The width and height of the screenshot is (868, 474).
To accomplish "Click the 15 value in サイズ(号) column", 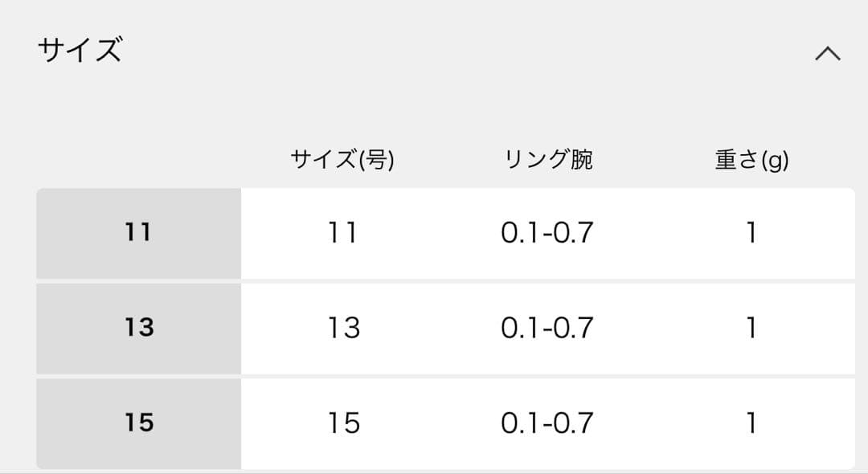I will [x=343, y=423].
